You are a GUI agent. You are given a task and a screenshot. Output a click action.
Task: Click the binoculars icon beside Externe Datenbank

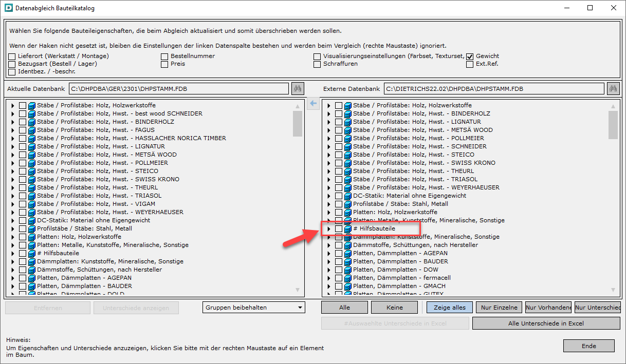point(613,88)
